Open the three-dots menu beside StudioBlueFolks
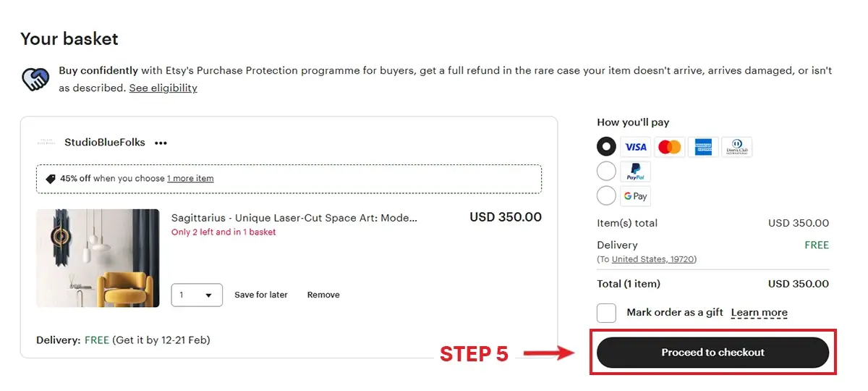868x391 pixels. [x=161, y=143]
